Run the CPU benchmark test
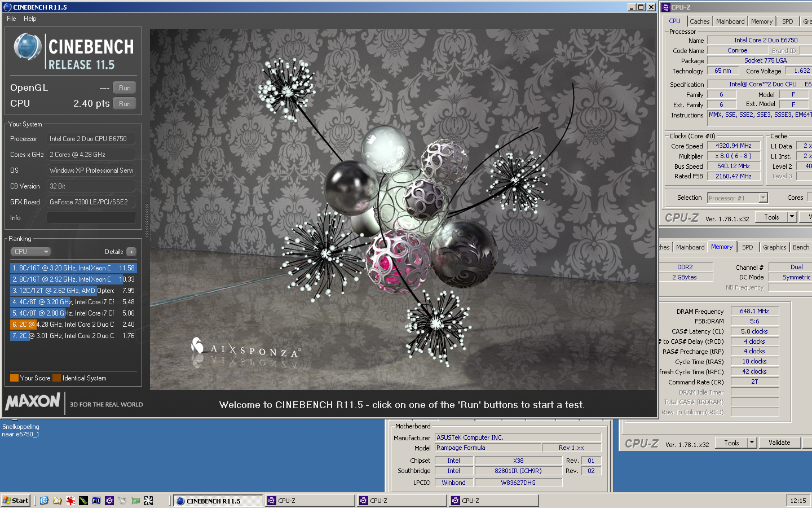The width and height of the screenshot is (812, 508). (x=125, y=104)
